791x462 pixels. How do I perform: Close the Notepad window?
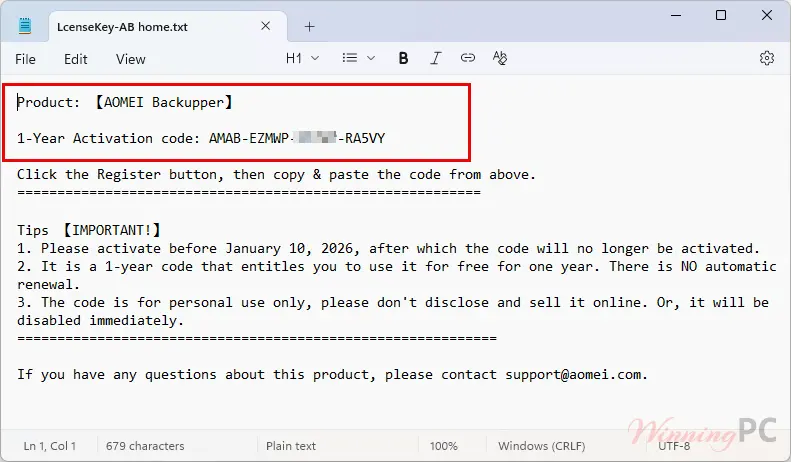click(x=767, y=15)
